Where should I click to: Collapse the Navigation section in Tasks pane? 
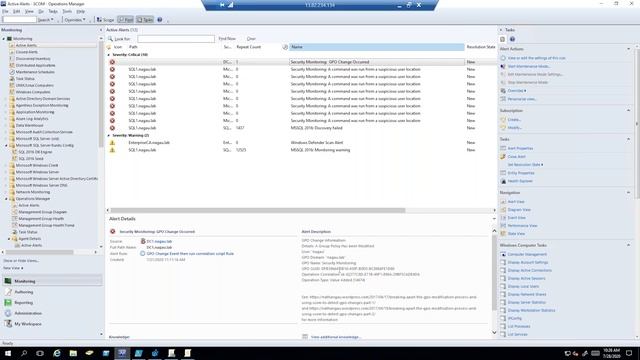click(629, 193)
